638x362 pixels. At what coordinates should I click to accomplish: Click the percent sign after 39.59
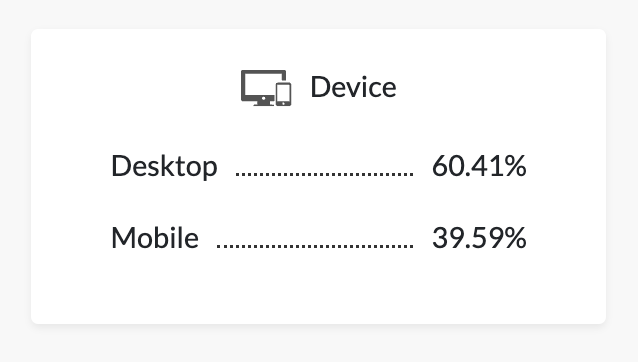pos(515,238)
